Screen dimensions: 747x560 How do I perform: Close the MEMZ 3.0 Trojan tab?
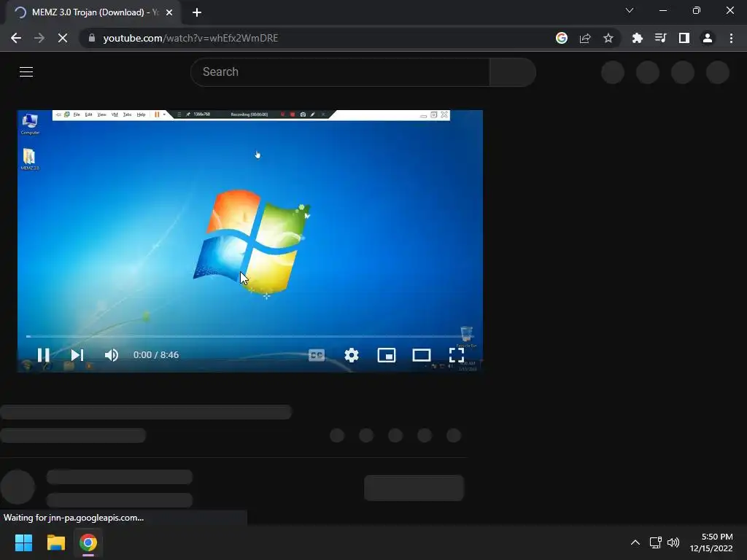(169, 12)
